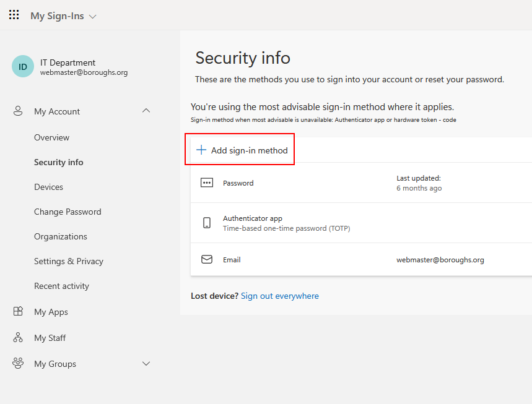
Task: Click the My Apps icon
Action: coord(18,312)
